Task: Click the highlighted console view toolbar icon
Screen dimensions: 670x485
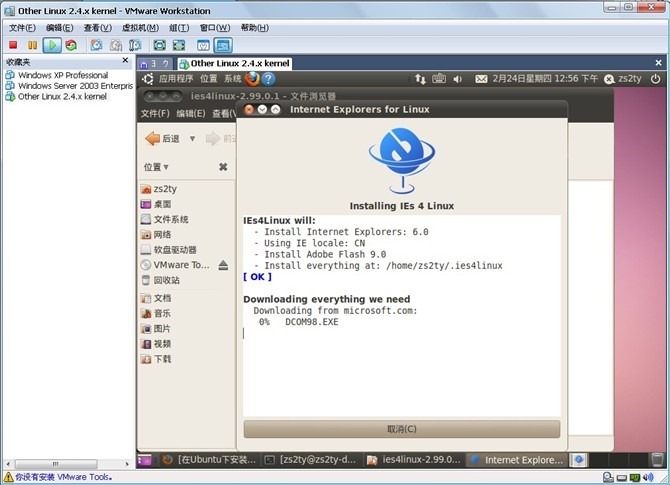Action: [x=223, y=45]
